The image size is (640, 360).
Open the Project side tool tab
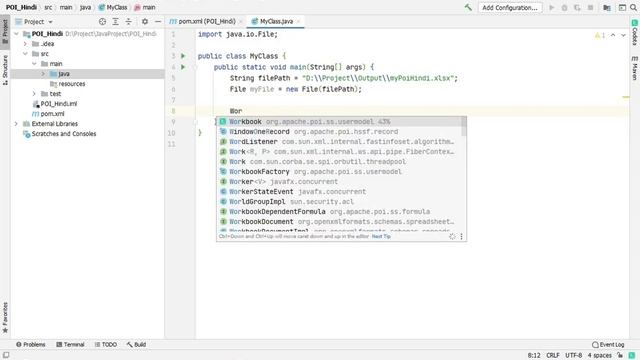5,31
